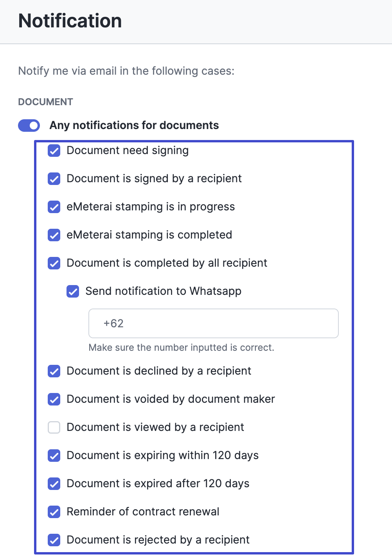Click the Any notifications for documents label
Image resolution: width=392 pixels, height=558 pixels.
[134, 126]
